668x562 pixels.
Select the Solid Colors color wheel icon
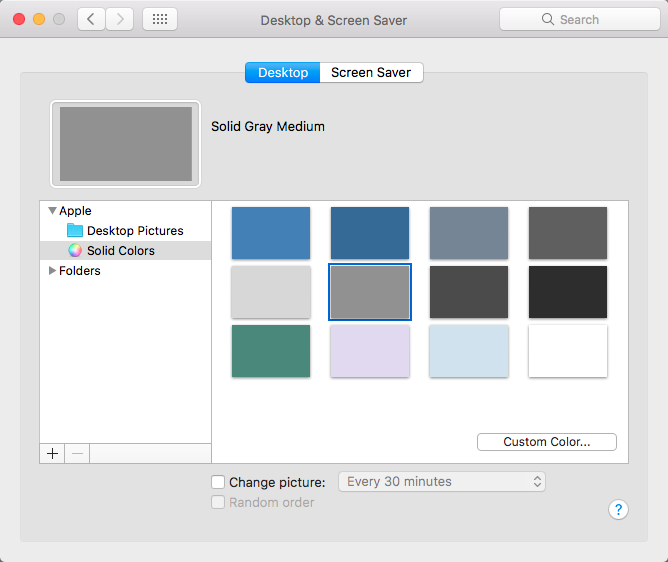(x=75, y=251)
